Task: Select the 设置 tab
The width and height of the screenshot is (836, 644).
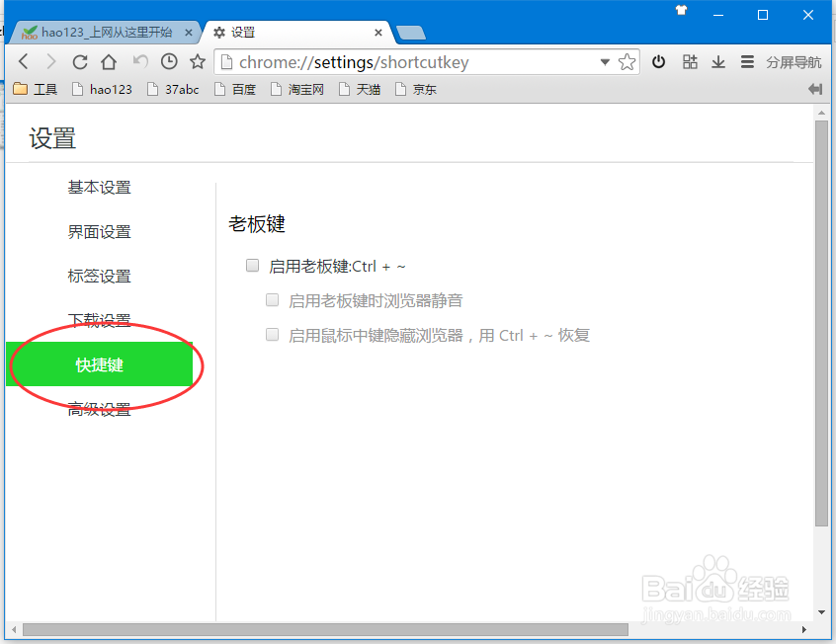Action: tap(296, 33)
